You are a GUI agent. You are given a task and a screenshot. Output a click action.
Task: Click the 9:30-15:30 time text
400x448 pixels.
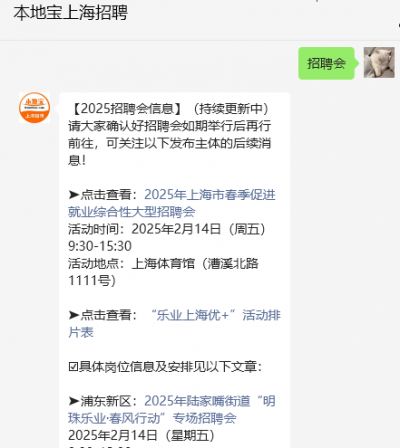click(x=100, y=246)
